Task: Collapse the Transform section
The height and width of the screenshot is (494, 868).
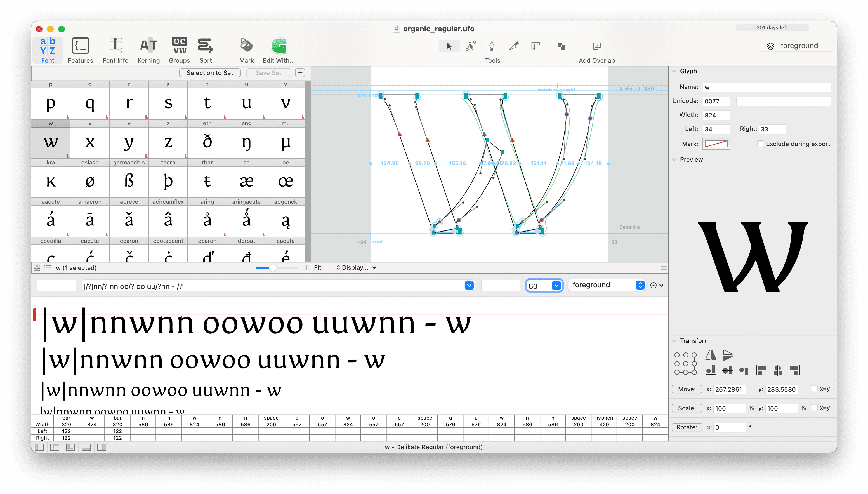Action: pos(674,341)
